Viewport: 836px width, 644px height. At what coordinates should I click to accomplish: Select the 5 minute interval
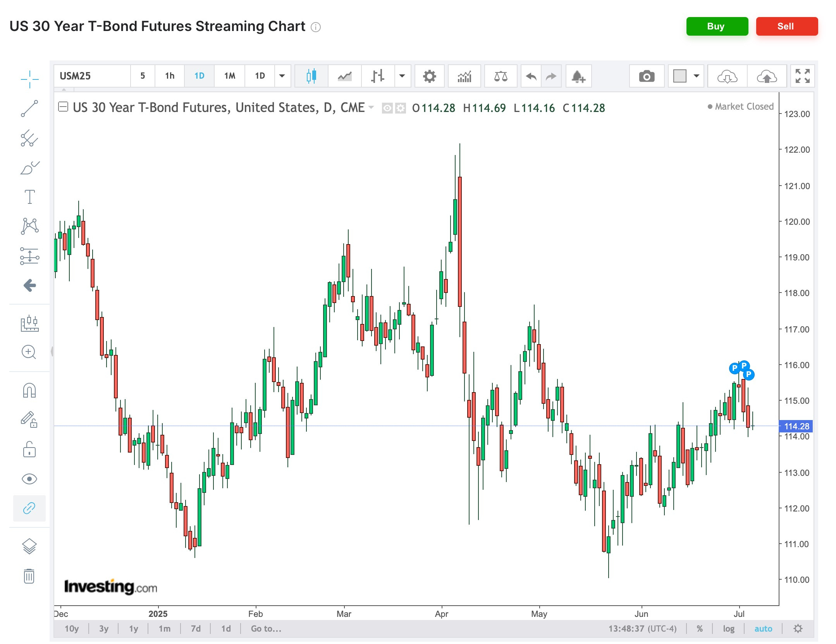coord(143,76)
